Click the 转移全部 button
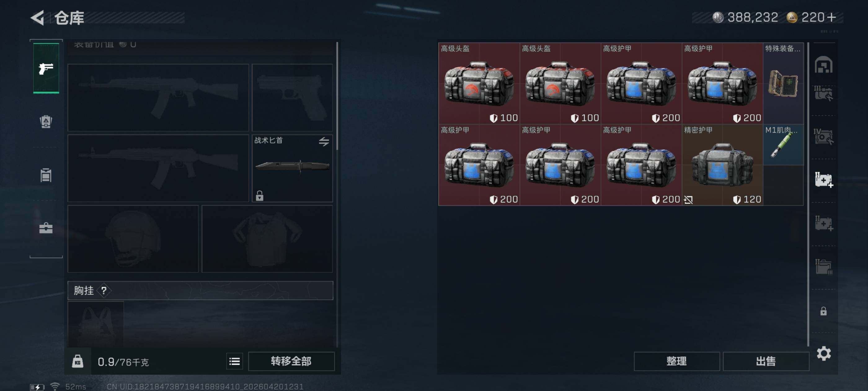 coord(291,361)
